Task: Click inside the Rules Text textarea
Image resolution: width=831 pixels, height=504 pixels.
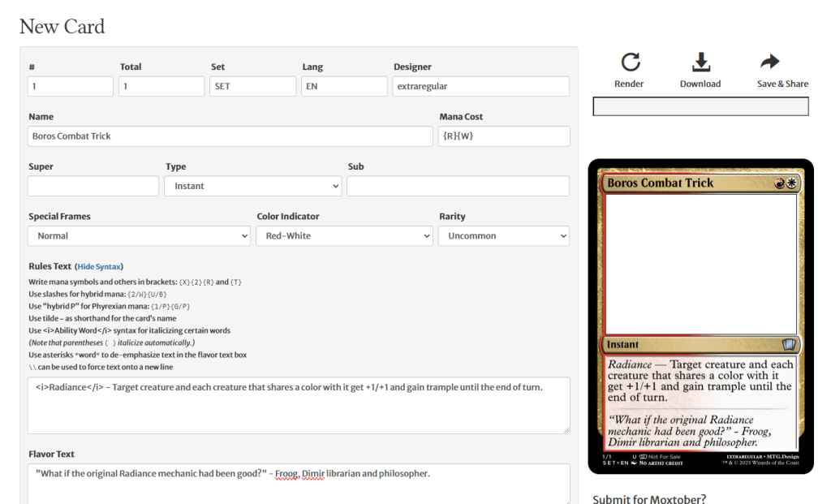Action: click(299, 406)
